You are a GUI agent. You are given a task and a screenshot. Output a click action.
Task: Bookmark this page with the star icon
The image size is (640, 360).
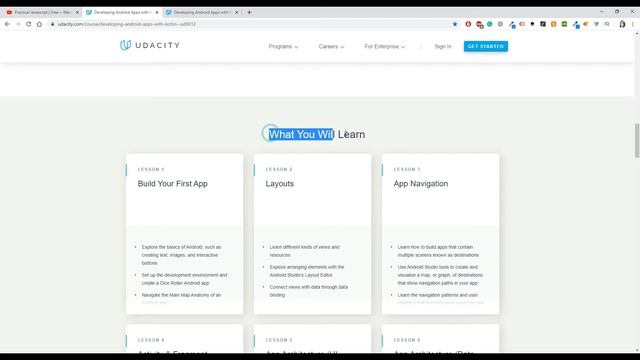pos(455,24)
